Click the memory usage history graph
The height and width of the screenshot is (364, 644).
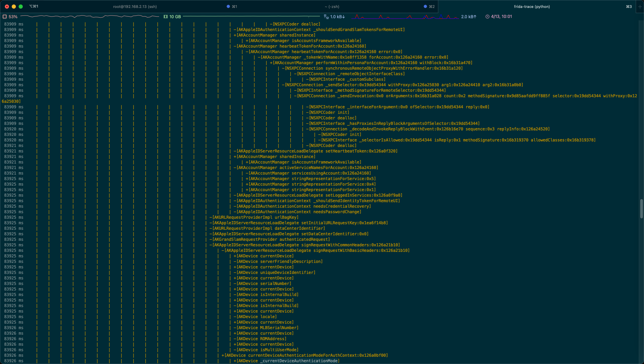point(251,16)
